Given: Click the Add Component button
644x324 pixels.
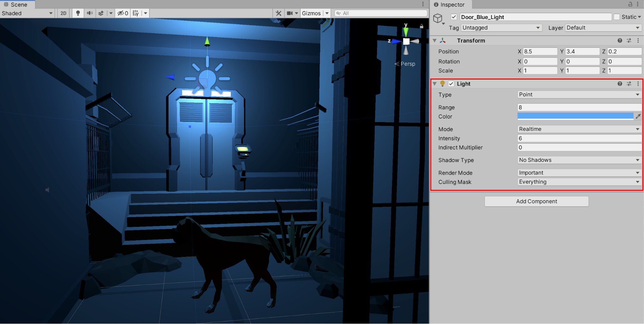Looking at the screenshot, I should click(536, 201).
